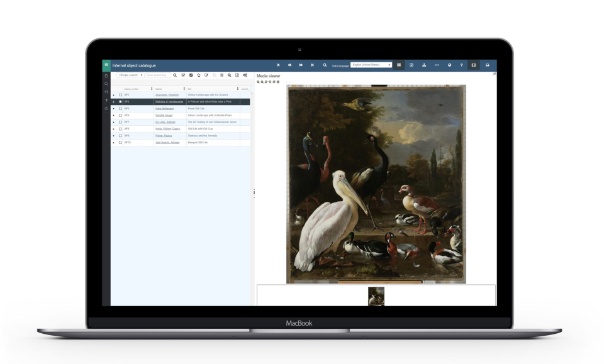Check the box for the WF10 Banquet Still Life row
Viewport: 604px width, 364px height.
click(120, 142)
